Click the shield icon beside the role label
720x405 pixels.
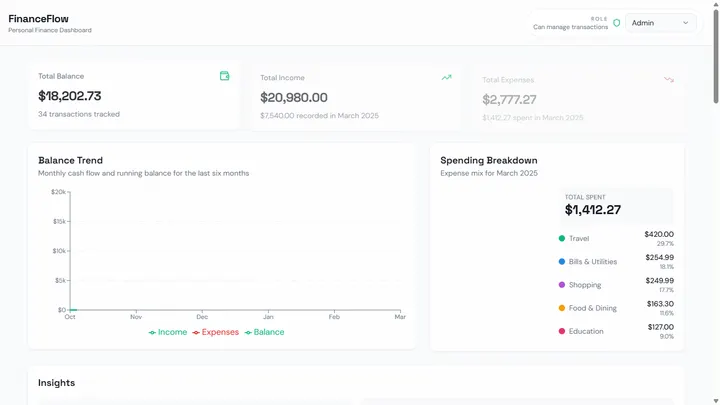tap(617, 23)
